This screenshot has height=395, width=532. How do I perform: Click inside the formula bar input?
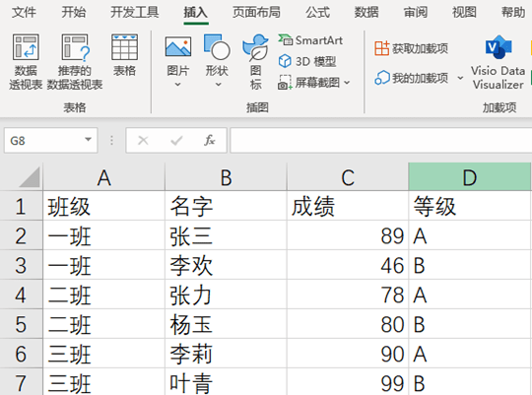point(380,140)
